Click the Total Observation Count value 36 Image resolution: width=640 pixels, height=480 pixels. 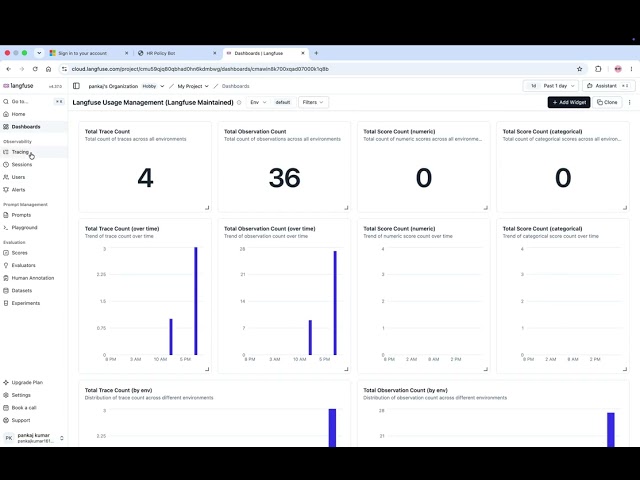point(284,178)
